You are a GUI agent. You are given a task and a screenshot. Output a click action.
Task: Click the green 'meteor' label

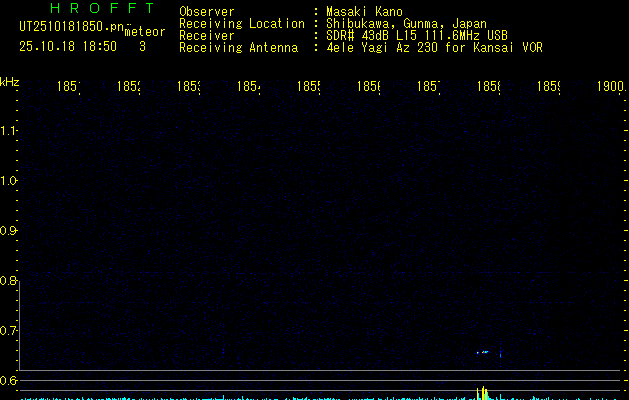[x=145, y=32]
